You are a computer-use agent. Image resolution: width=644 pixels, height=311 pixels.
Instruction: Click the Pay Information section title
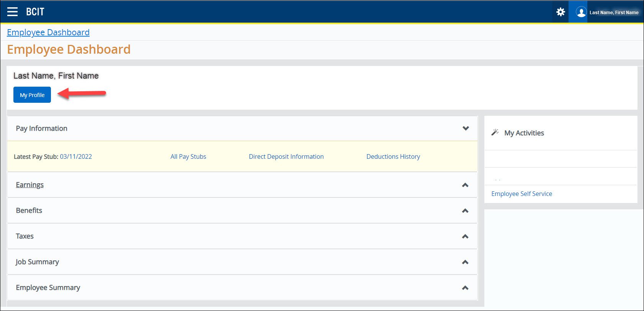42,128
